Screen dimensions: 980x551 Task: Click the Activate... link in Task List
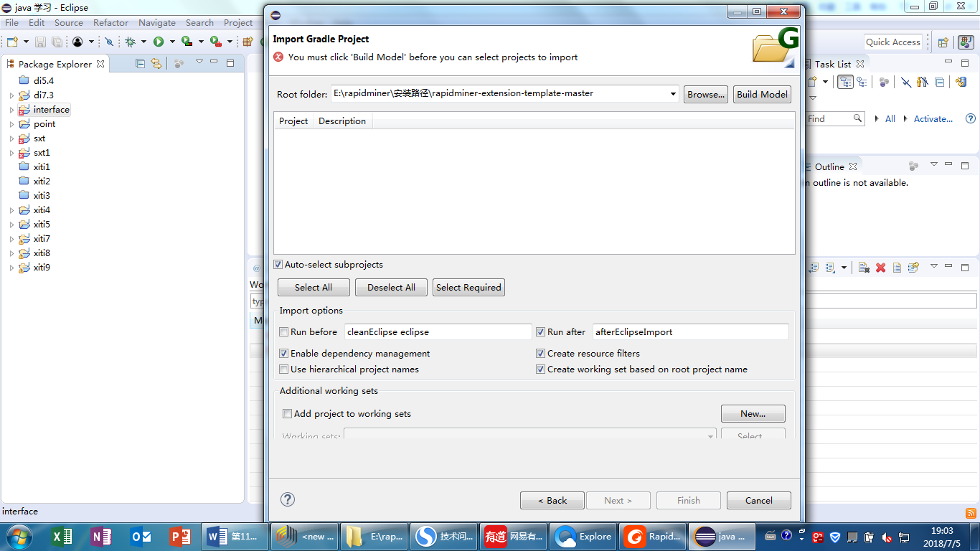coord(933,119)
